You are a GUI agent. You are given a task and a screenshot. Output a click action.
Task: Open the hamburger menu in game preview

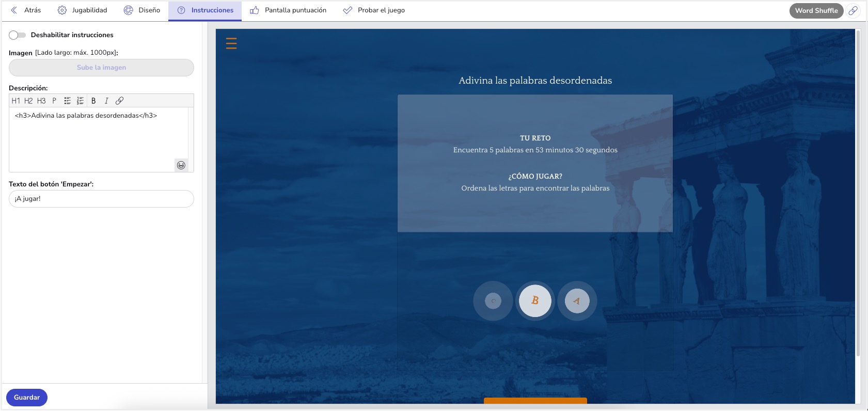click(x=231, y=43)
